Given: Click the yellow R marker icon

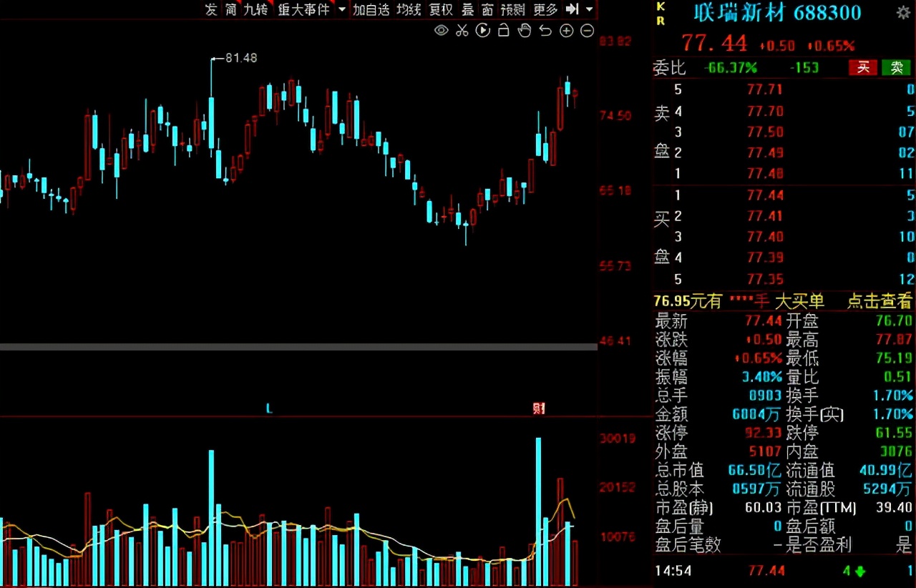Looking at the screenshot, I should [x=661, y=21].
